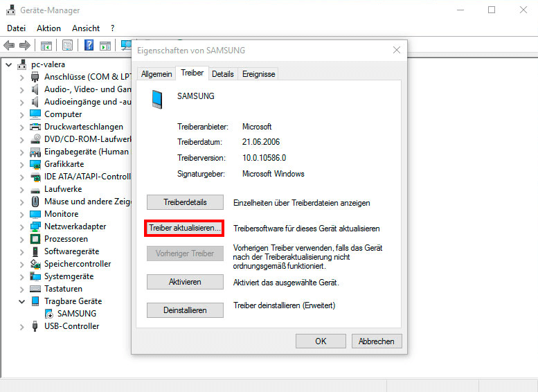
Task: Click the Computer monitor icon in tree
Action: point(35,114)
